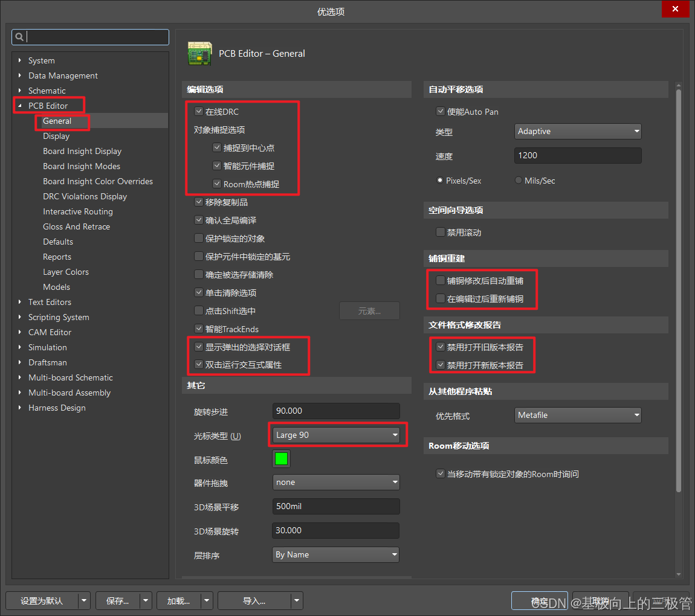Select Mils/Sec radio button
The width and height of the screenshot is (695, 616).
pos(518,180)
